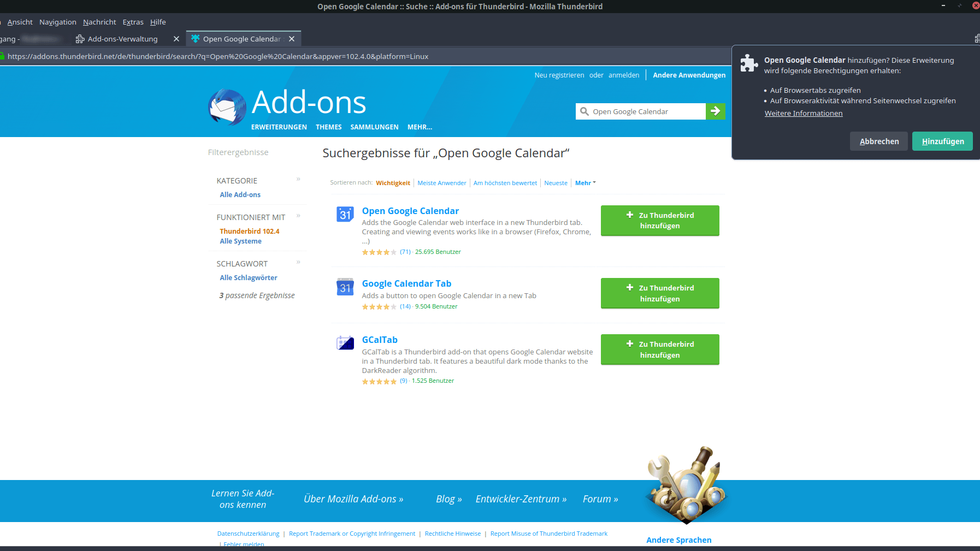Click the anmelden link
980x551 pixels.
point(624,75)
